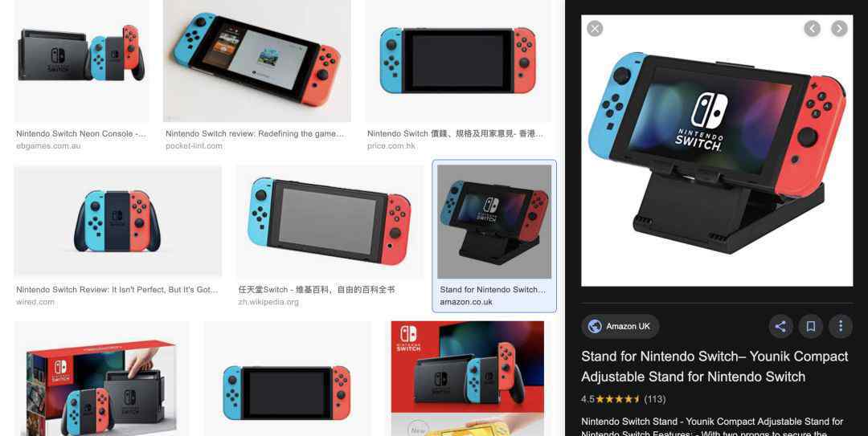The height and width of the screenshot is (436, 868).
Task: Go to next image in preview
Action: click(839, 29)
